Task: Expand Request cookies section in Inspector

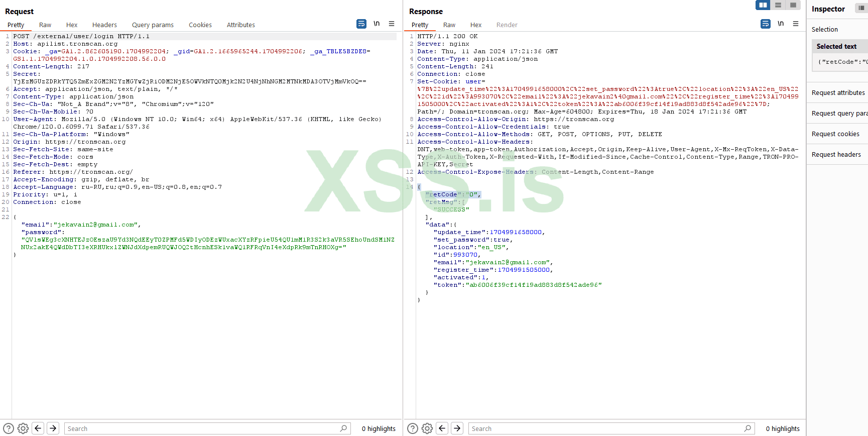Action: point(838,134)
